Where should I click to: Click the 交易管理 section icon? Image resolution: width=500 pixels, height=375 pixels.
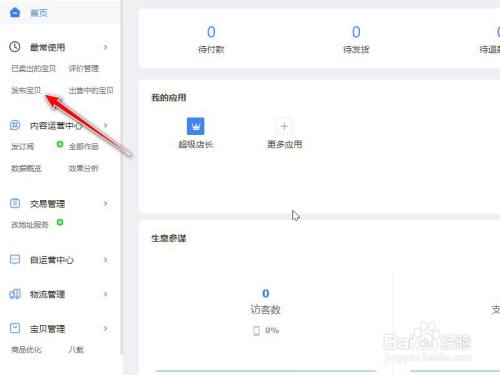pos(15,203)
